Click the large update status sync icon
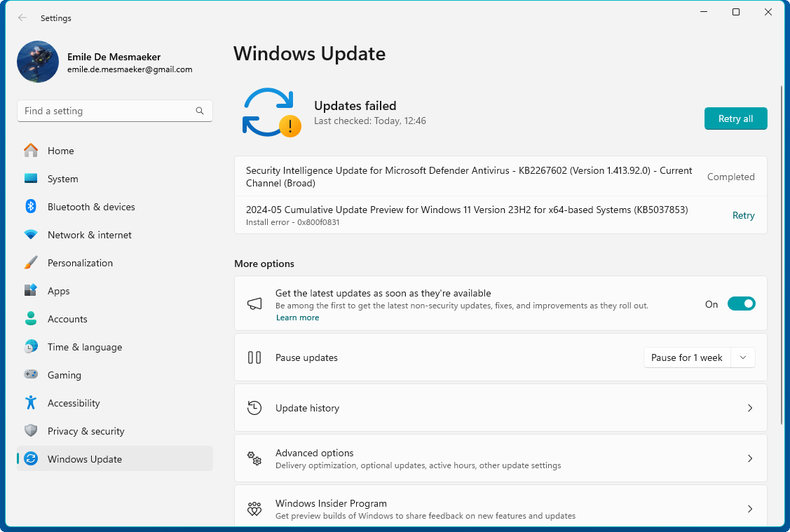 pos(271,112)
